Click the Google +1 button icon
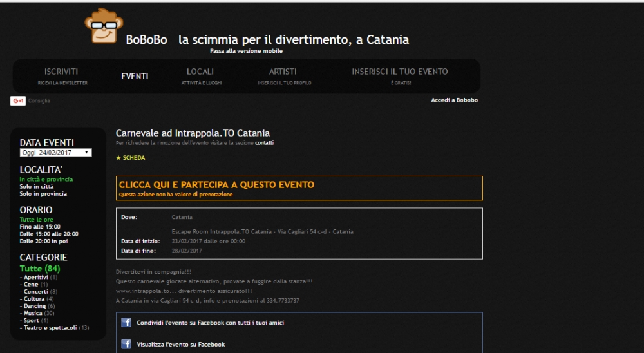Screen dimensions: 644x353 point(17,100)
